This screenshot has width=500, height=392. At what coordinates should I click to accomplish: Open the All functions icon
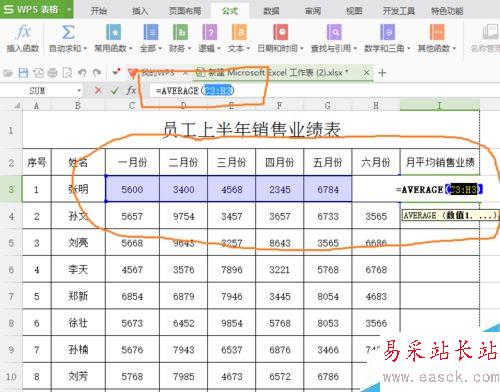[151, 33]
